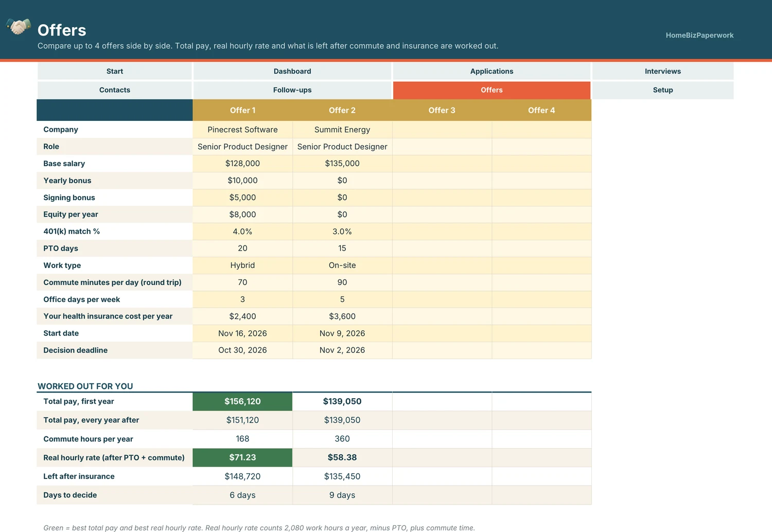This screenshot has height=532, width=772.
Task: Select the Contacts tab
Action: (x=115, y=90)
